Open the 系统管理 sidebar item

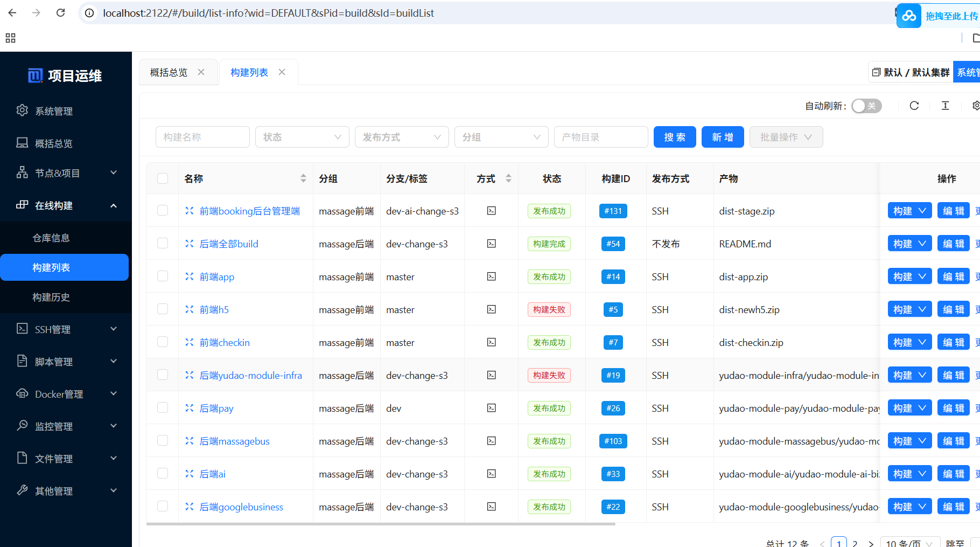click(x=66, y=111)
